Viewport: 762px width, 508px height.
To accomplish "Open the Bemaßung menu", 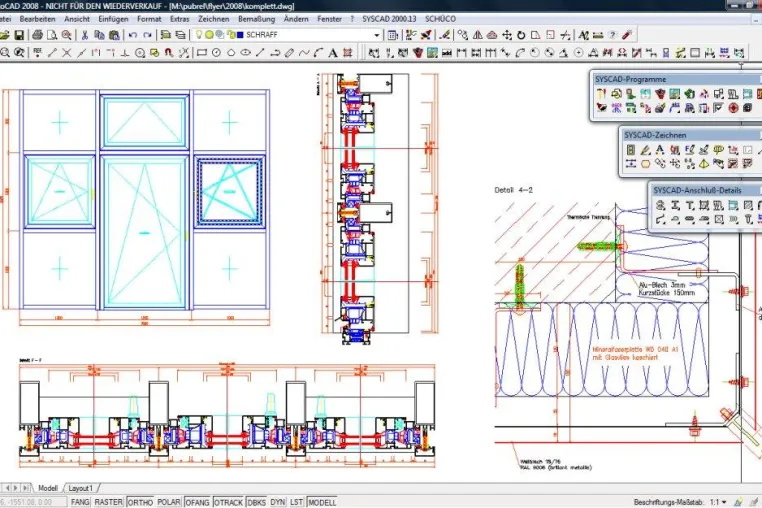I will (257, 19).
